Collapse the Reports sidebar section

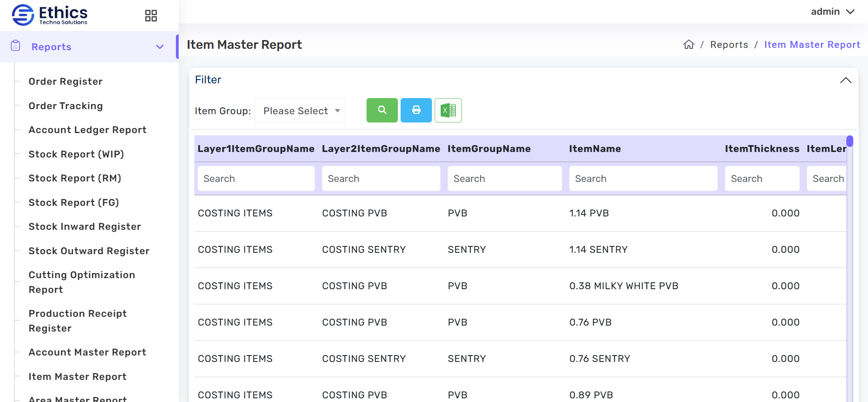(160, 47)
